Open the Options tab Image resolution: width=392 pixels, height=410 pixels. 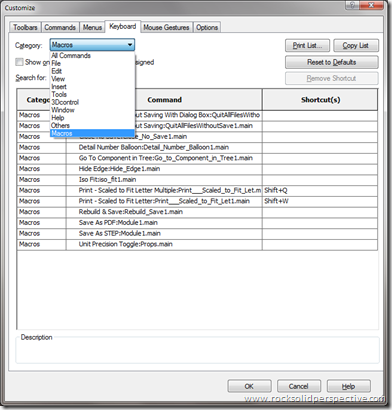click(207, 27)
